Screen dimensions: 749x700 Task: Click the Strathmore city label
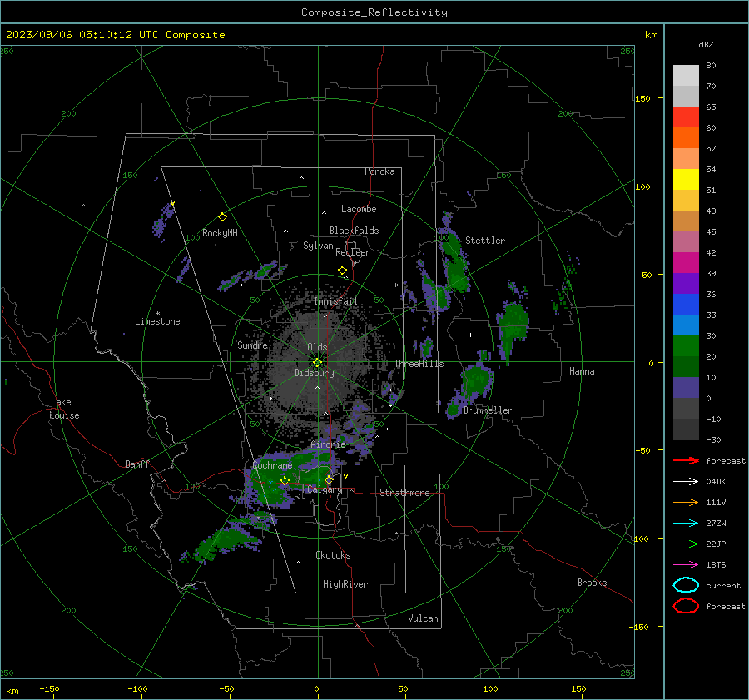[x=404, y=493]
